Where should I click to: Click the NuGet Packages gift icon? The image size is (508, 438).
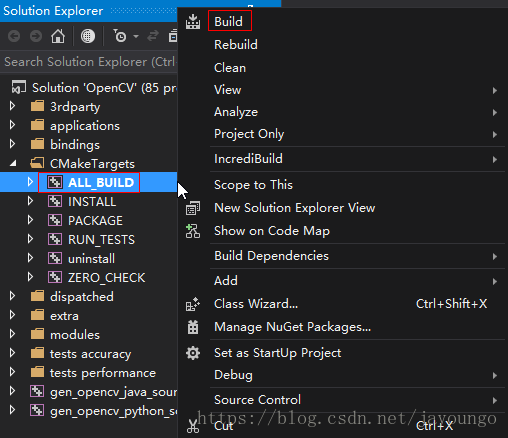(193, 327)
